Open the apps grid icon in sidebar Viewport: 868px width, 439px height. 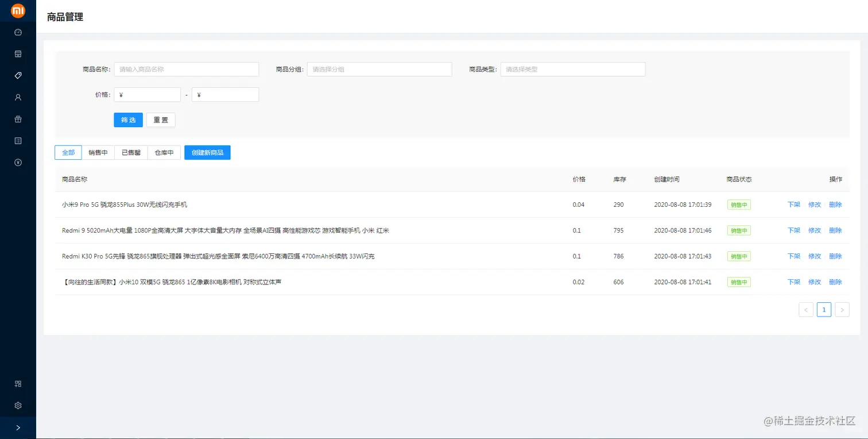pos(18,384)
